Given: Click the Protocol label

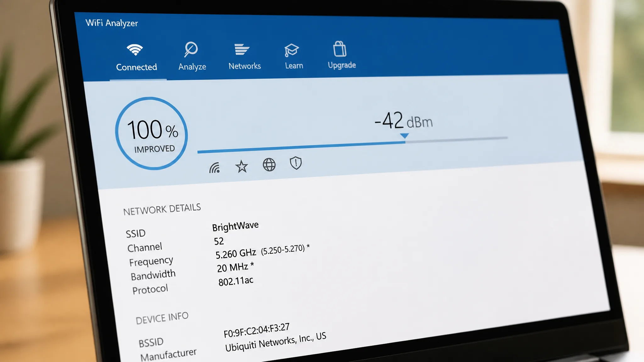Looking at the screenshot, I should 150,289.
